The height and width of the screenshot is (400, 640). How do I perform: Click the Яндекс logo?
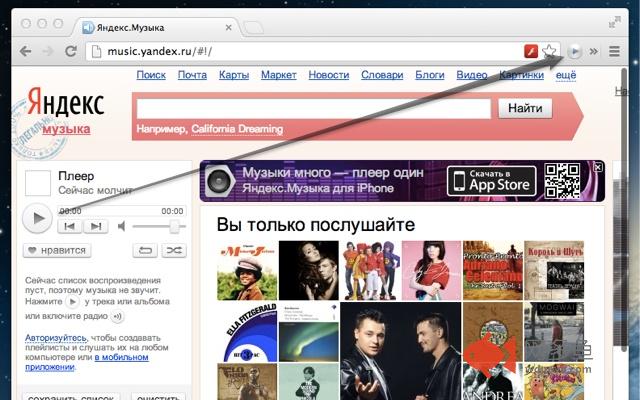(x=65, y=102)
